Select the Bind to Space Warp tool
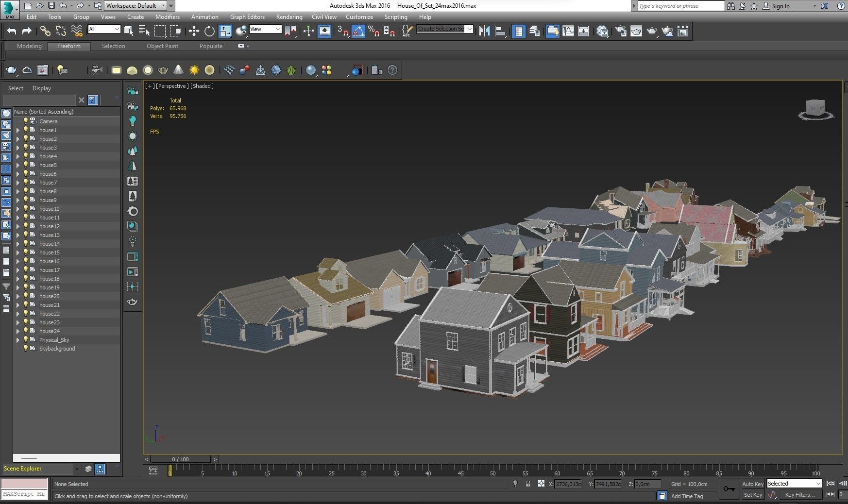The image size is (848, 504). [x=77, y=31]
